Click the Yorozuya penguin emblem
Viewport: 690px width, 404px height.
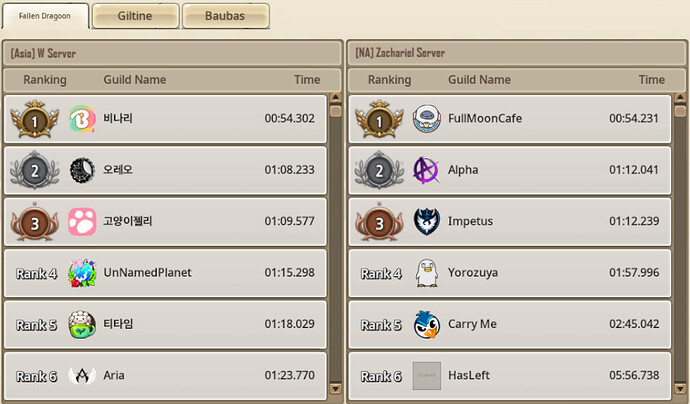pos(426,273)
